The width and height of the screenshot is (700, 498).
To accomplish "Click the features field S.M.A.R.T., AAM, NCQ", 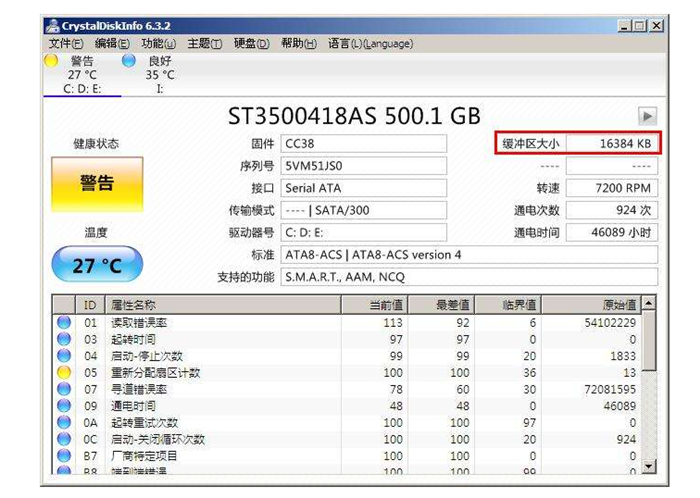I will click(x=469, y=277).
